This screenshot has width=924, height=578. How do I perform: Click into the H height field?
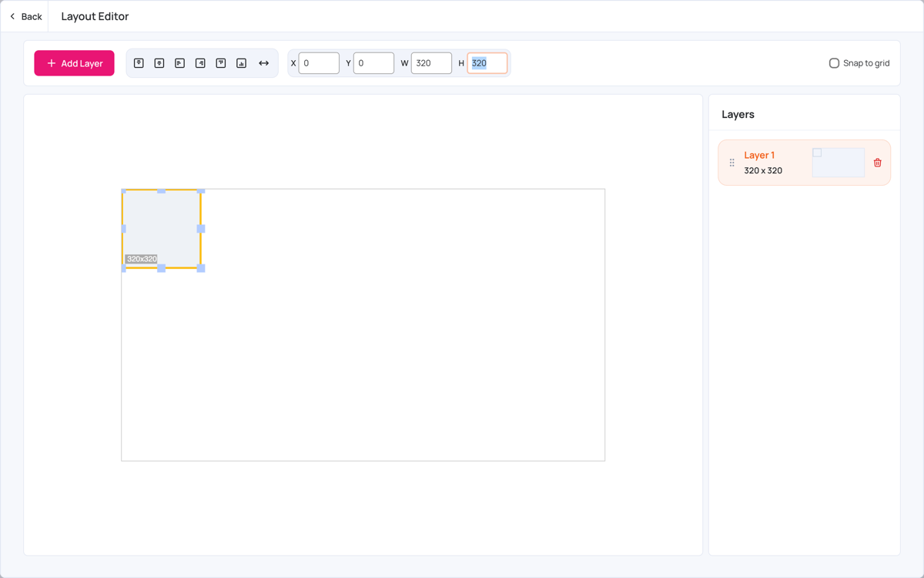pyautogui.click(x=487, y=63)
